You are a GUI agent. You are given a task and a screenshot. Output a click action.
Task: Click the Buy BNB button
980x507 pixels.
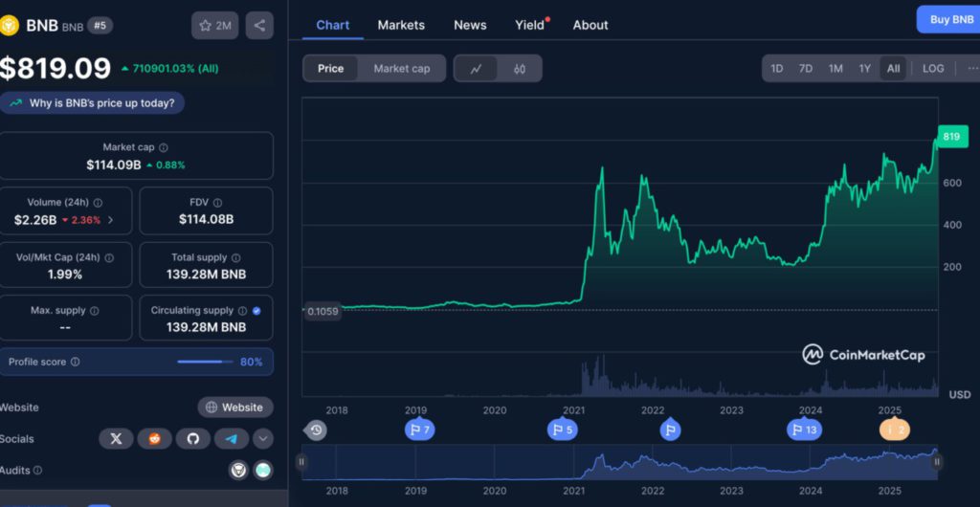949,19
